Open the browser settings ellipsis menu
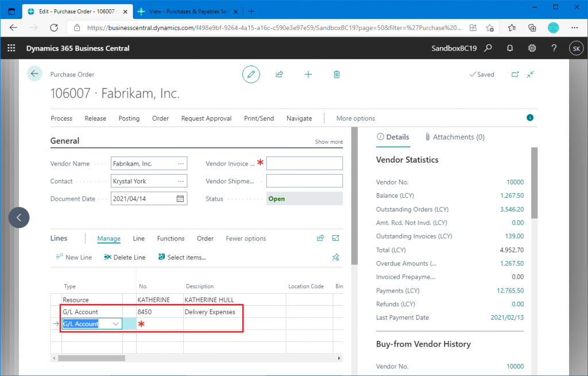The image size is (588, 376). [574, 28]
